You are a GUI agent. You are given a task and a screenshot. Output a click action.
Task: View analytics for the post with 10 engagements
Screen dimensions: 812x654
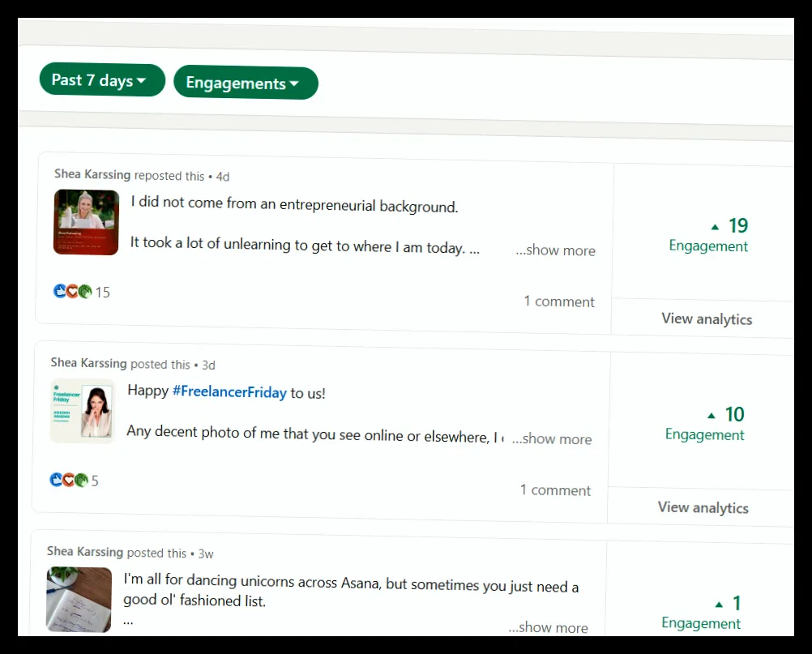[703, 507]
